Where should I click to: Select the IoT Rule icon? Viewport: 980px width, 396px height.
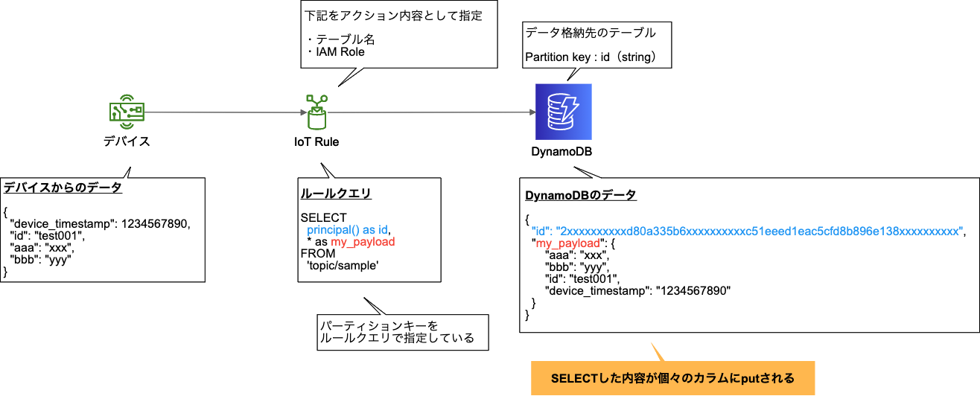tap(316, 112)
